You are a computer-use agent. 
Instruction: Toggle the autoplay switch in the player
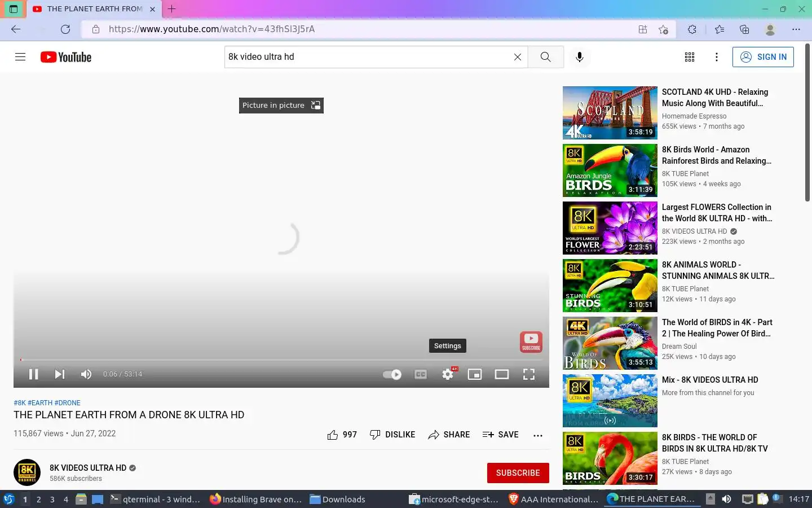pos(392,374)
